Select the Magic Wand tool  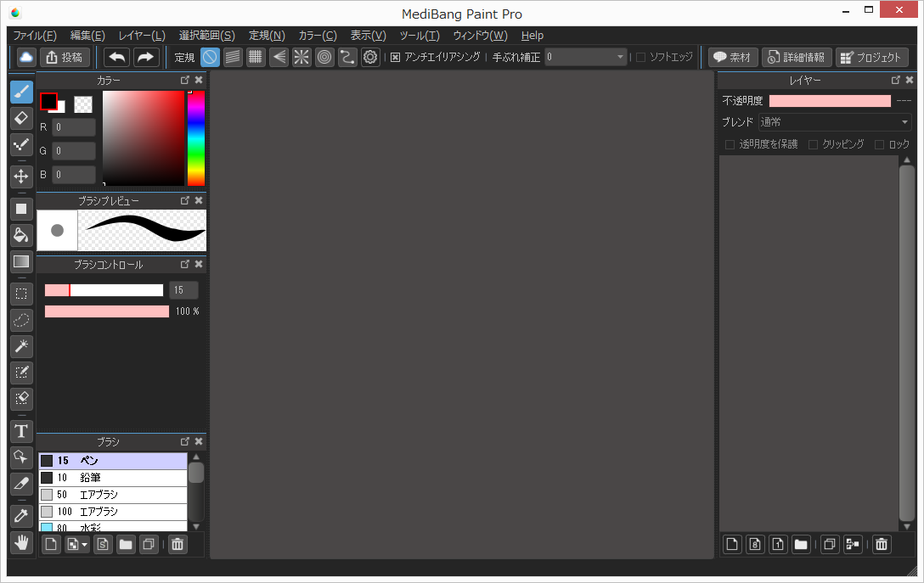click(21, 346)
